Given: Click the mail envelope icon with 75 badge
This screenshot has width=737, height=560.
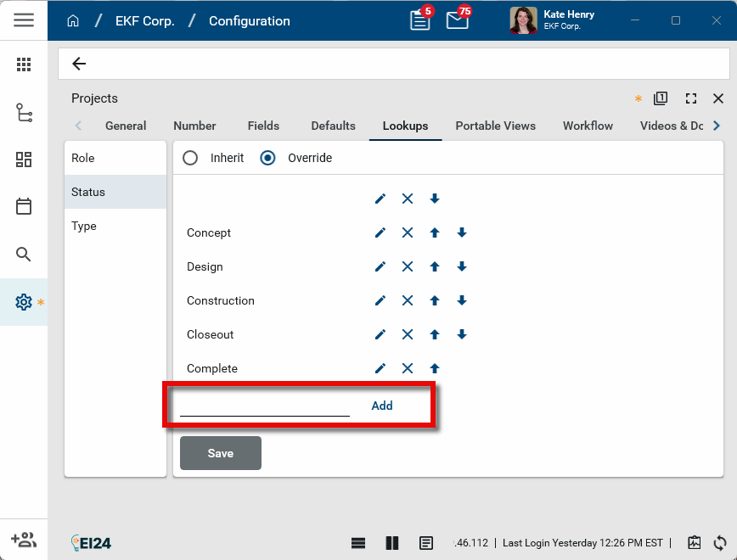Looking at the screenshot, I should point(457,20).
